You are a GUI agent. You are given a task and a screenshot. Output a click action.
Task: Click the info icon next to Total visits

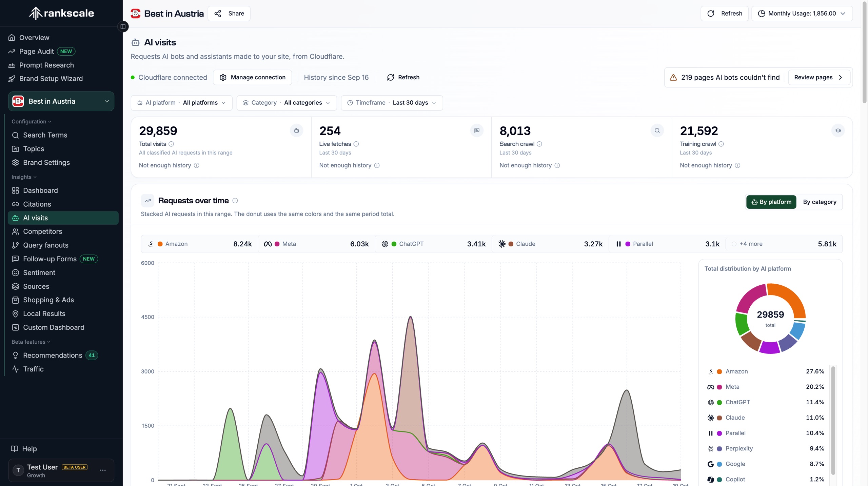coord(171,144)
